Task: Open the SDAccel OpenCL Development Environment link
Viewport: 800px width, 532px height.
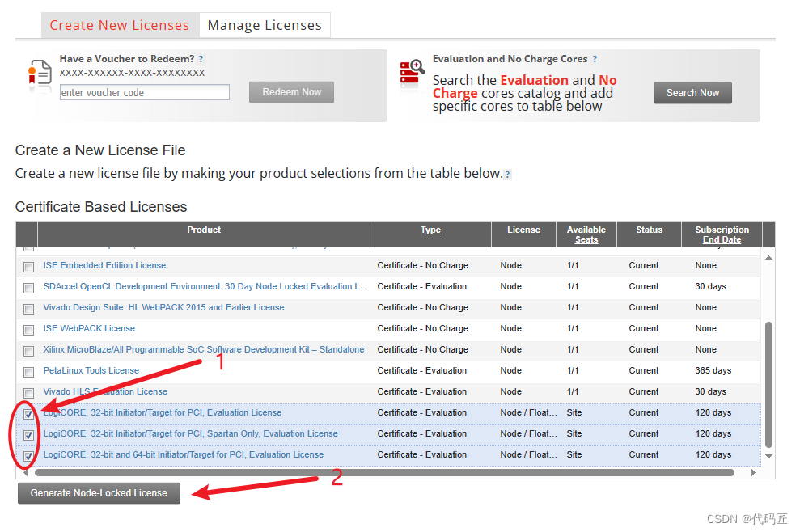Action: (205, 286)
